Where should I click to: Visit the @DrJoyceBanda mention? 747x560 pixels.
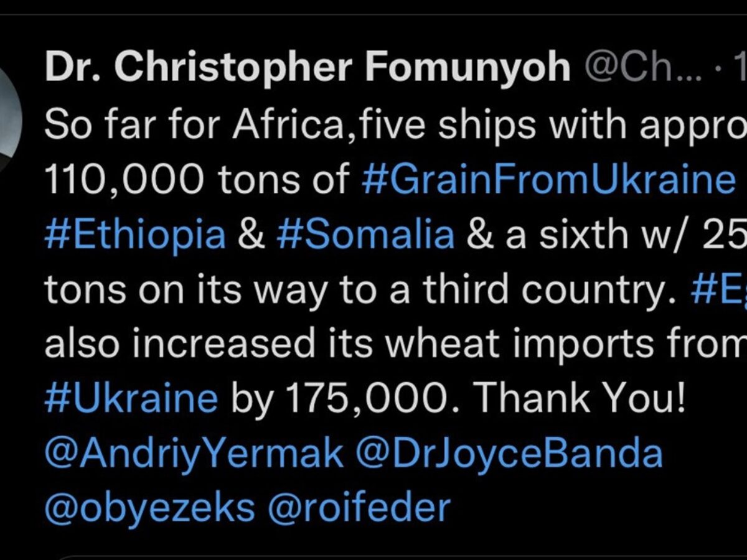click(509, 455)
